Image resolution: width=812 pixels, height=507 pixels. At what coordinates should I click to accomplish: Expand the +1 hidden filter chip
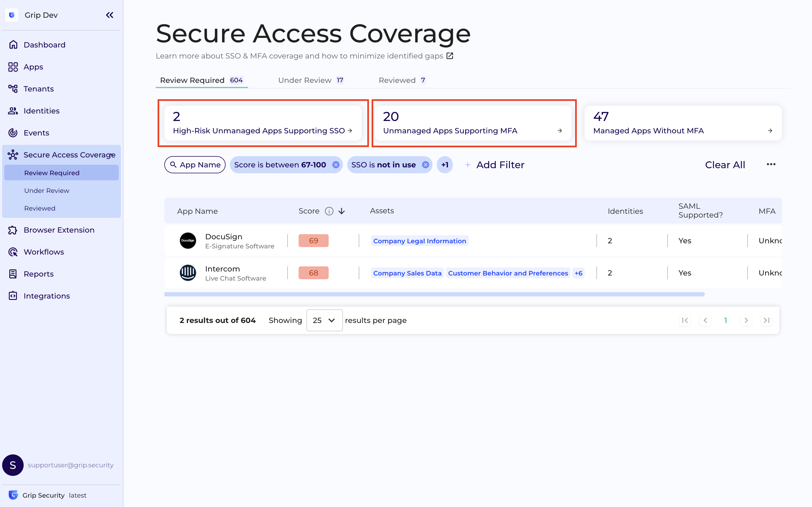[445, 165]
